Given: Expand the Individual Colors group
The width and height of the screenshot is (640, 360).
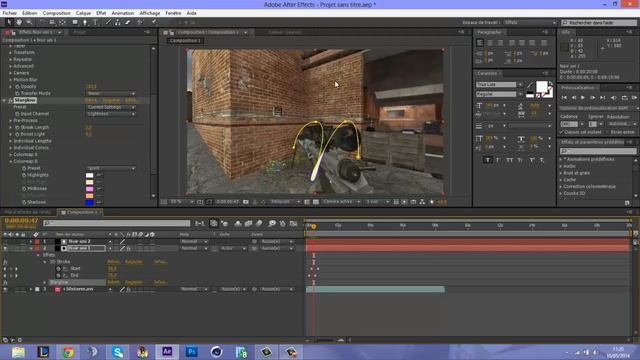Looking at the screenshot, I should tap(11, 148).
